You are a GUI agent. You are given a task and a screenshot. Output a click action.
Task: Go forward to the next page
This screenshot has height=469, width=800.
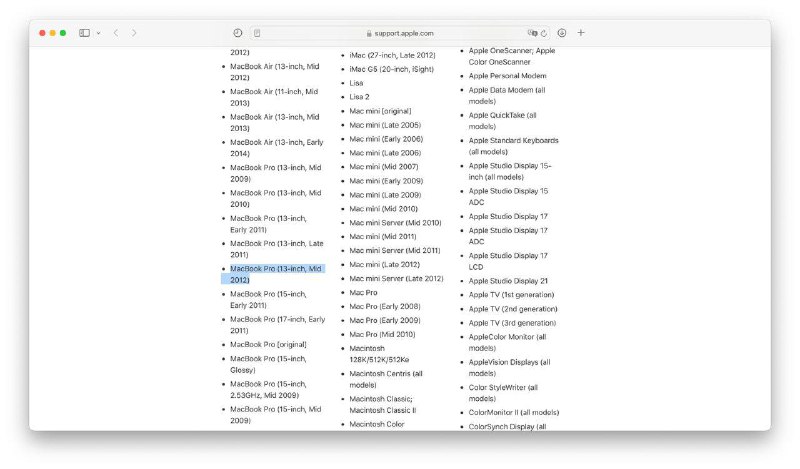135,33
